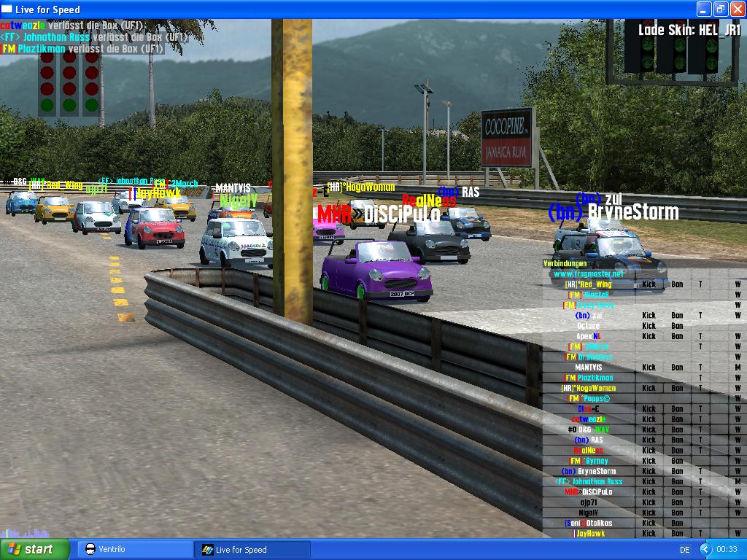Click T cell for catweazle

pyautogui.click(x=700, y=419)
